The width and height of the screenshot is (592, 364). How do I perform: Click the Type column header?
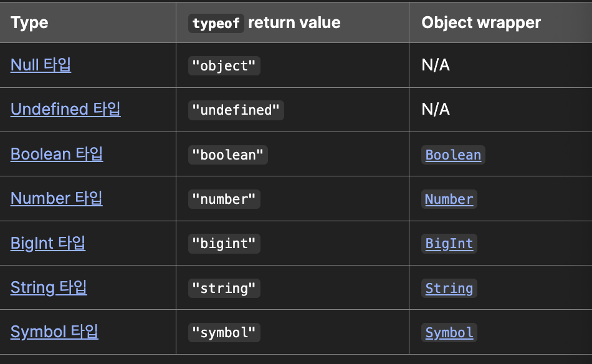point(29,23)
